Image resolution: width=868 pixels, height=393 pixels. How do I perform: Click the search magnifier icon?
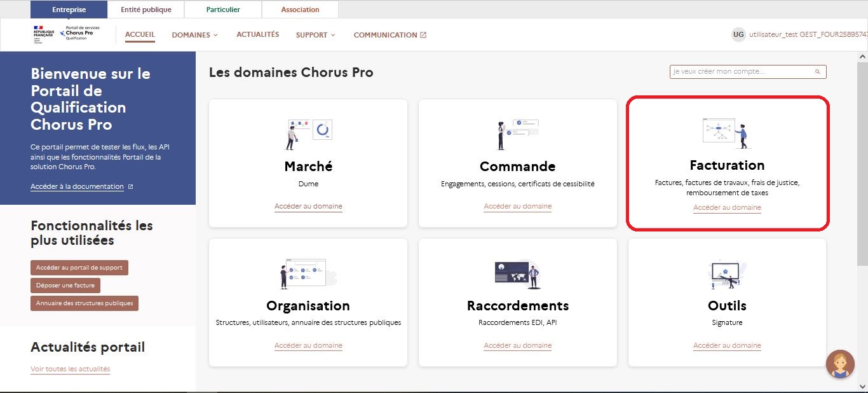pos(818,72)
